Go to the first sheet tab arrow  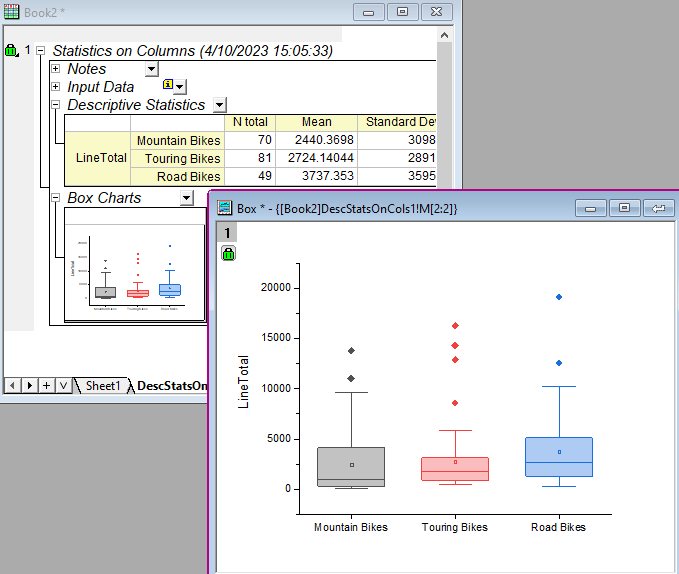(x=11, y=385)
